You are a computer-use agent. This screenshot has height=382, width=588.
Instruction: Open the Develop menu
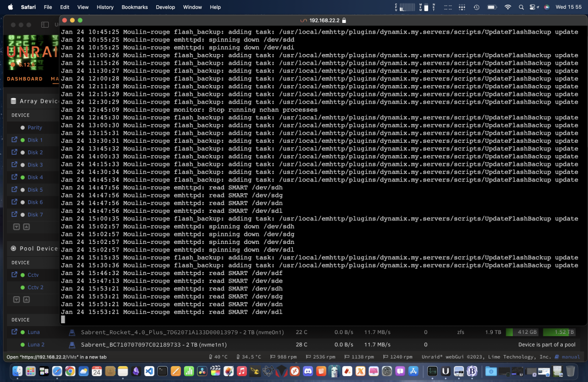click(x=165, y=7)
